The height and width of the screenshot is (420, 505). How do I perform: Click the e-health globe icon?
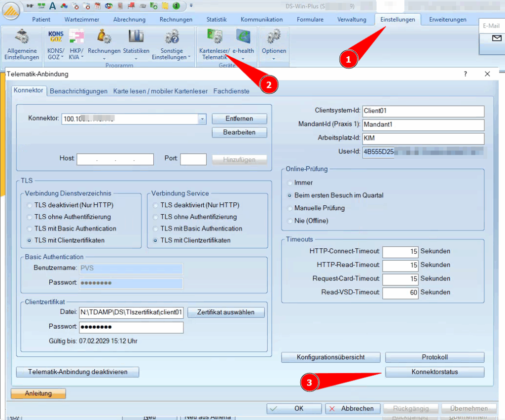243,38
